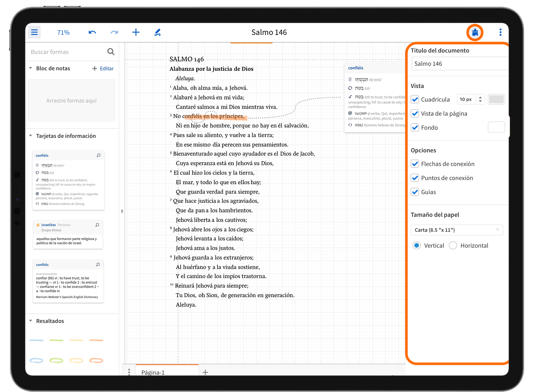Click the pin icon on israelitas card

pyautogui.click(x=97, y=225)
